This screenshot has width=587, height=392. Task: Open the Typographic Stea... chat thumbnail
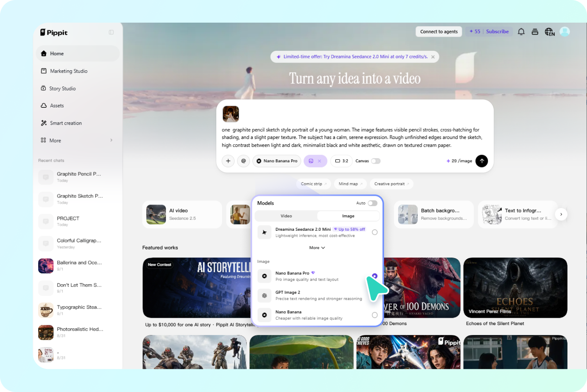[x=46, y=310]
